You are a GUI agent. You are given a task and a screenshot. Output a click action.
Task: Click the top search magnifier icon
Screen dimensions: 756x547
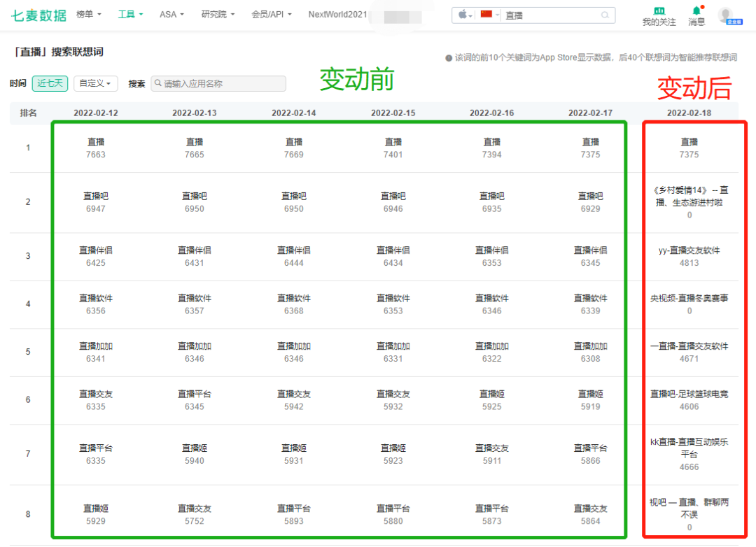[605, 15]
